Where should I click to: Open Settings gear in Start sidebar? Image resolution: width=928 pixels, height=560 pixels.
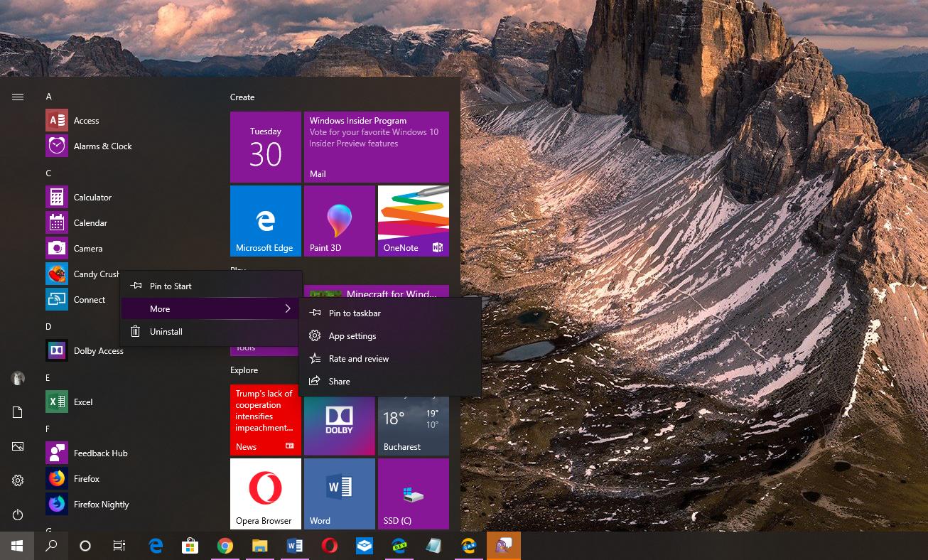click(18, 480)
